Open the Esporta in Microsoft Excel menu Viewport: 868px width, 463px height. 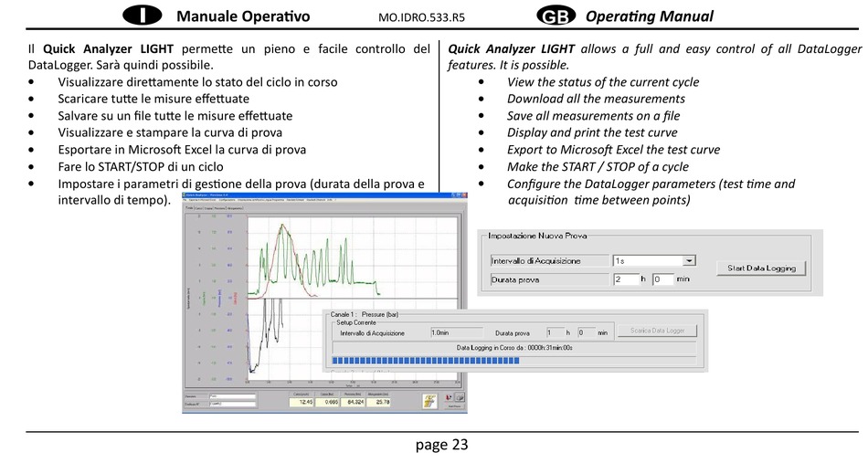(x=203, y=200)
